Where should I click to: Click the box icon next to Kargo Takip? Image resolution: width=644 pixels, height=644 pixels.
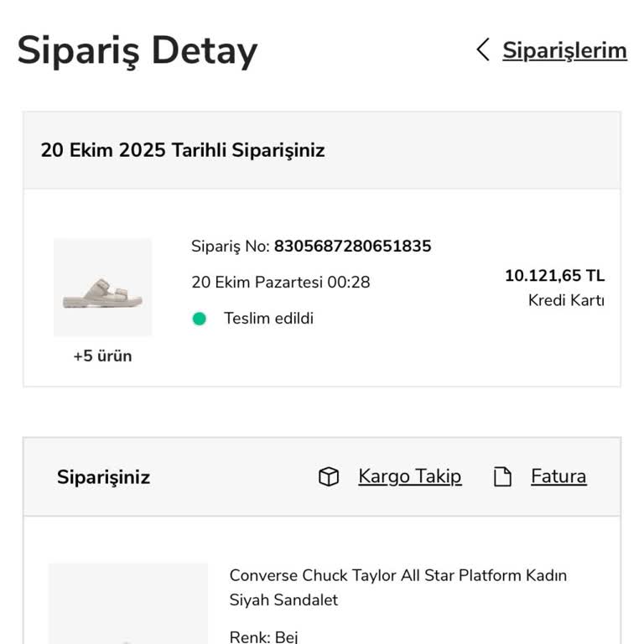pyautogui.click(x=329, y=477)
